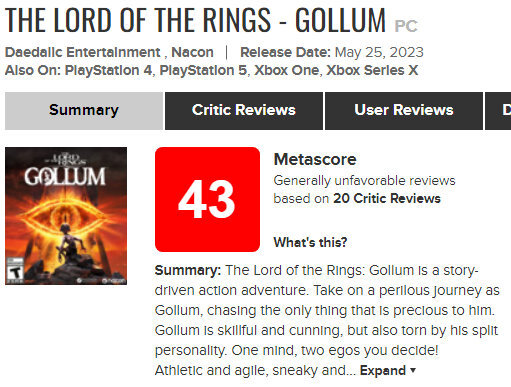Expand the full game summary text

click(x=383, y=370)
